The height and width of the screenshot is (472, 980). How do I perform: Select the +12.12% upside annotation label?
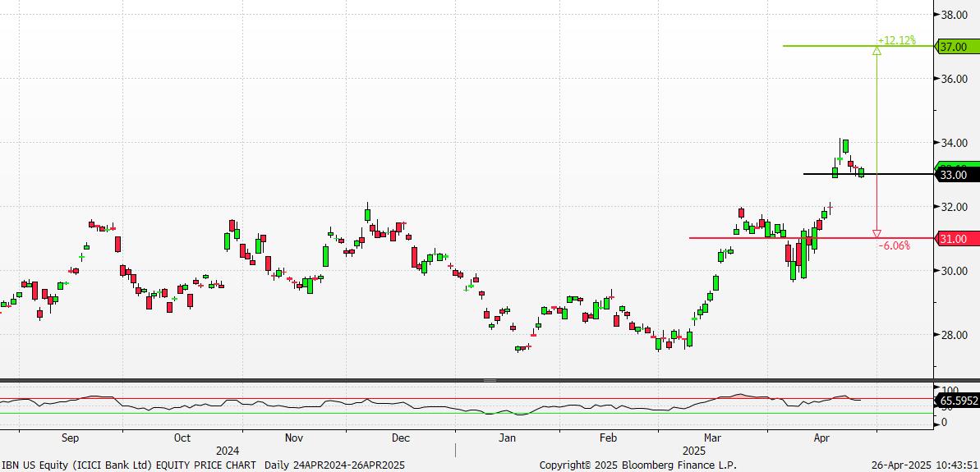[x=896, y=40]
